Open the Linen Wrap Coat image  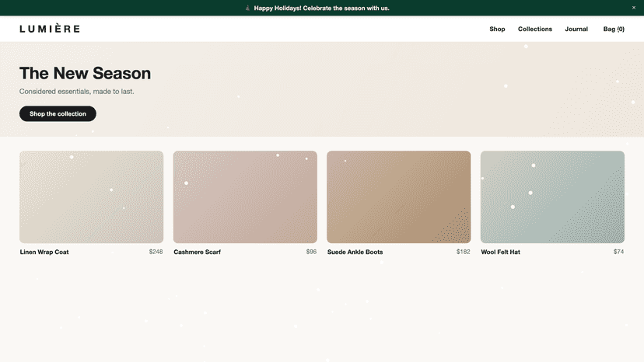pyautogui.click(x=91, y=197)
